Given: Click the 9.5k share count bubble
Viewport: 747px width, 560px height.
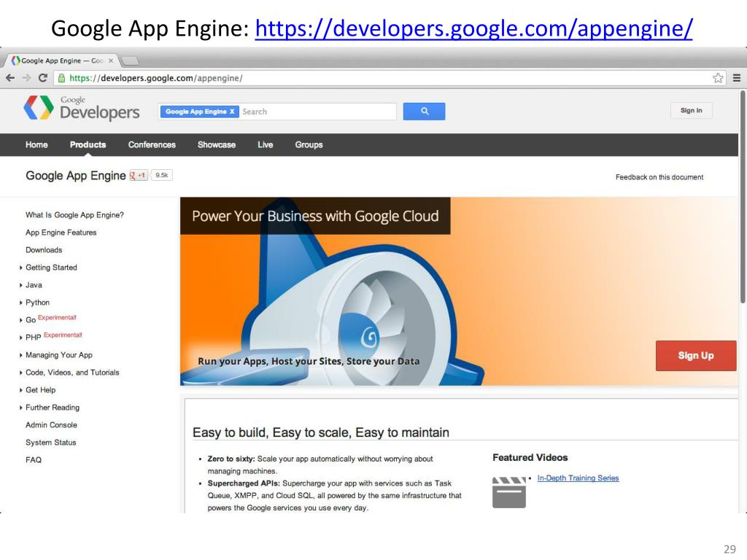Looking at the screenshot, I should pos(161,175).
